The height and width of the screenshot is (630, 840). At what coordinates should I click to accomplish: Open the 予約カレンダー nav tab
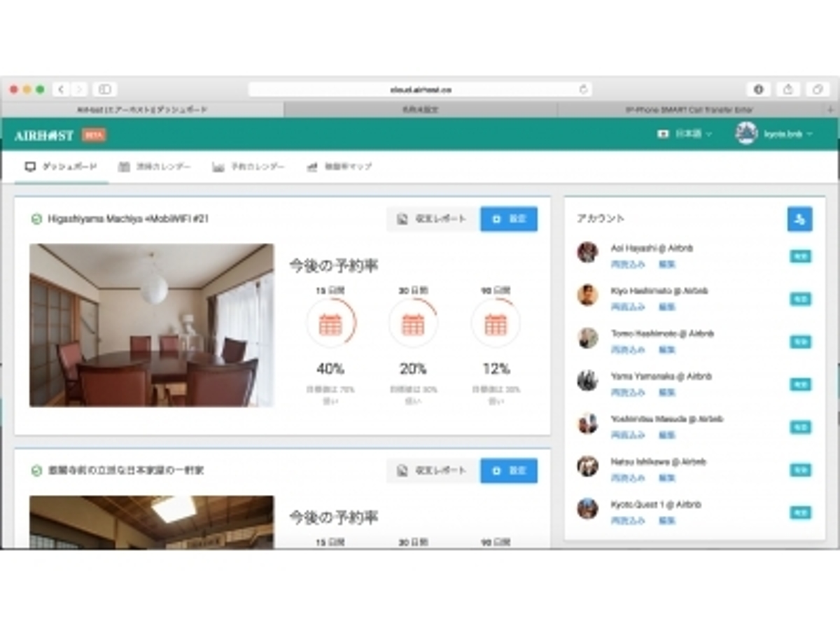(248, 167)
